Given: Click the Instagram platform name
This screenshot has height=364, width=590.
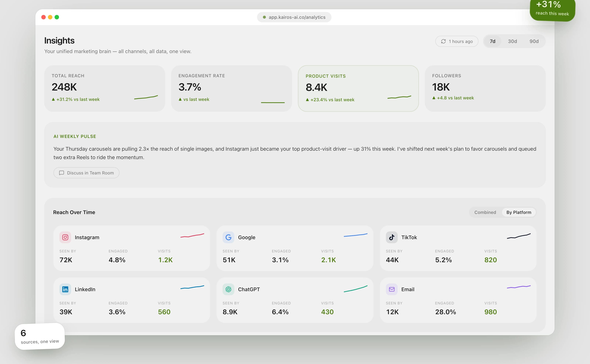Looking at the screenshot, I should click(87, 237).
